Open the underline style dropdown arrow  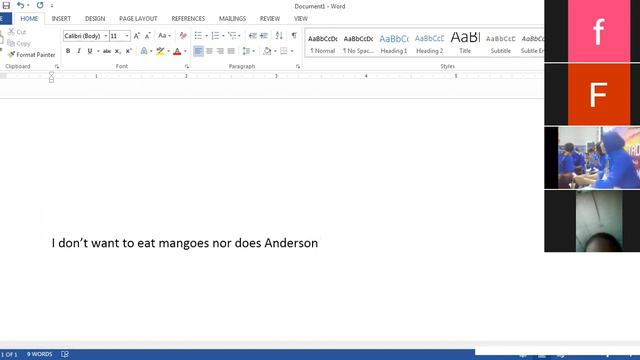coord(98,51)
